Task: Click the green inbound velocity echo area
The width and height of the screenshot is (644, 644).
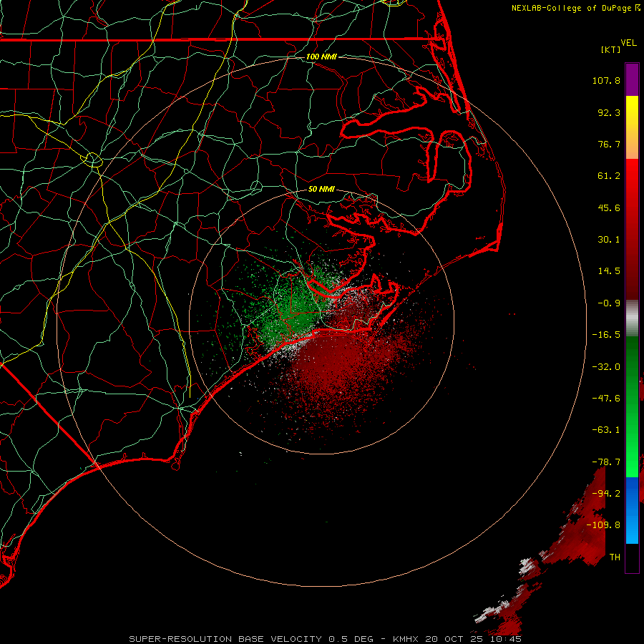Action: 293,308
